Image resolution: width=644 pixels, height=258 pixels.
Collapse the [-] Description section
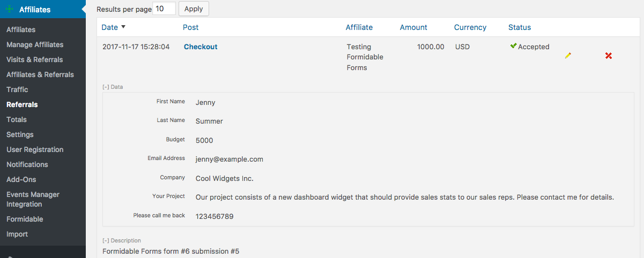click(122, 241)
